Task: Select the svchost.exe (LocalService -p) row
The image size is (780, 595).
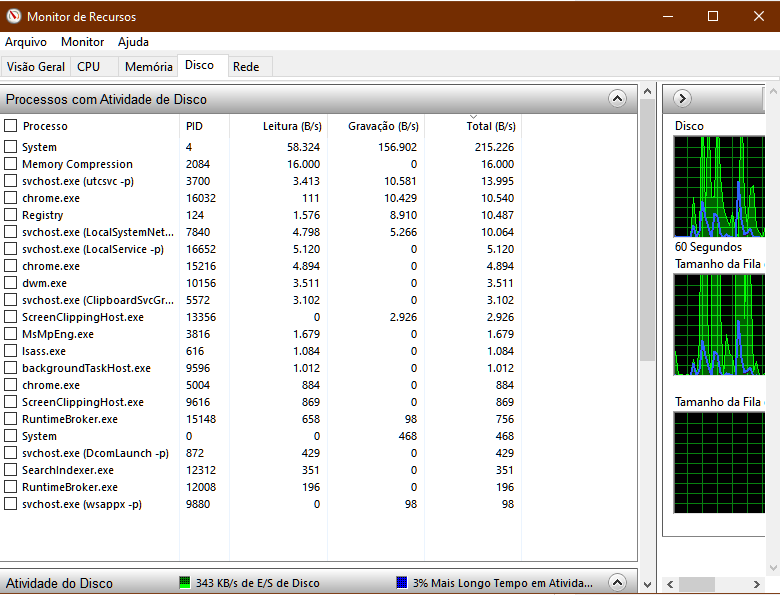Action: (x=261, y=249)
